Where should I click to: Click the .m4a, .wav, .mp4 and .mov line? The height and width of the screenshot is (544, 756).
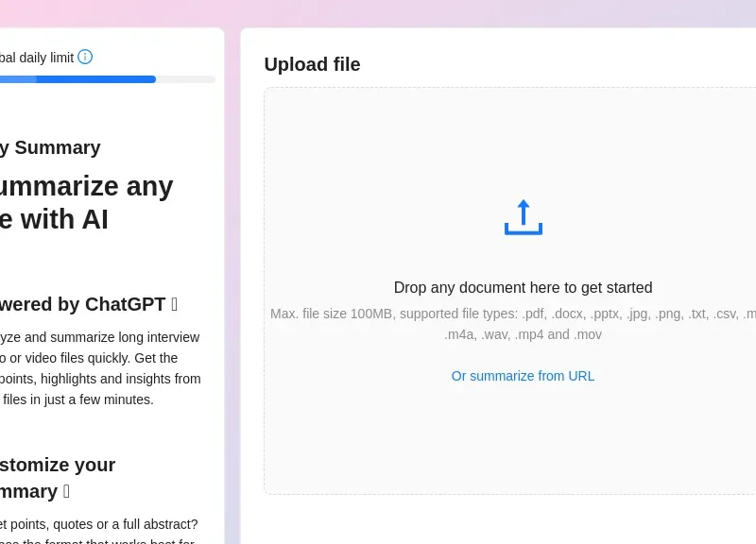(523, 334)
